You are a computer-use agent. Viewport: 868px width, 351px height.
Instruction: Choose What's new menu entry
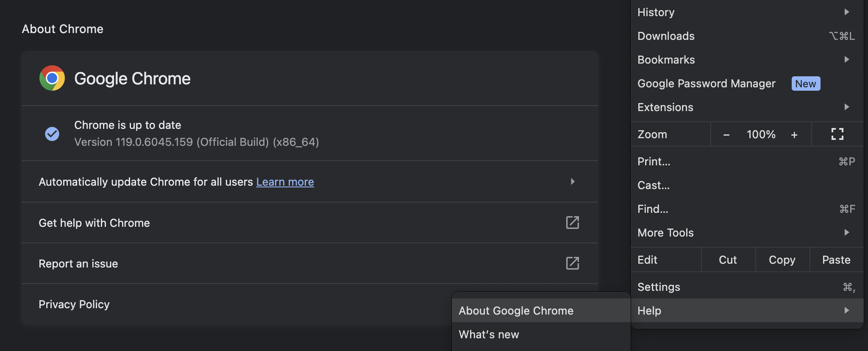point(489,334)
